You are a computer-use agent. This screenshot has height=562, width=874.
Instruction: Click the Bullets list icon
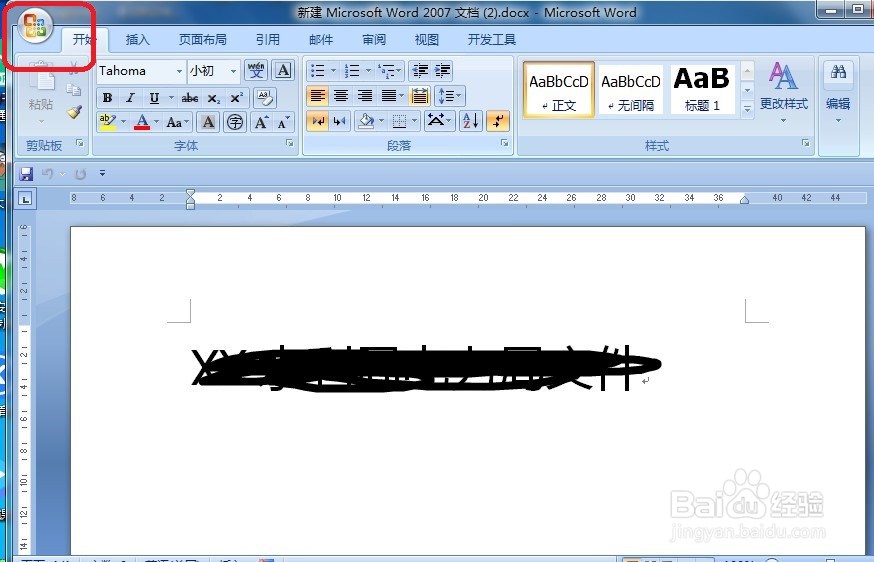tap(317, 70)
